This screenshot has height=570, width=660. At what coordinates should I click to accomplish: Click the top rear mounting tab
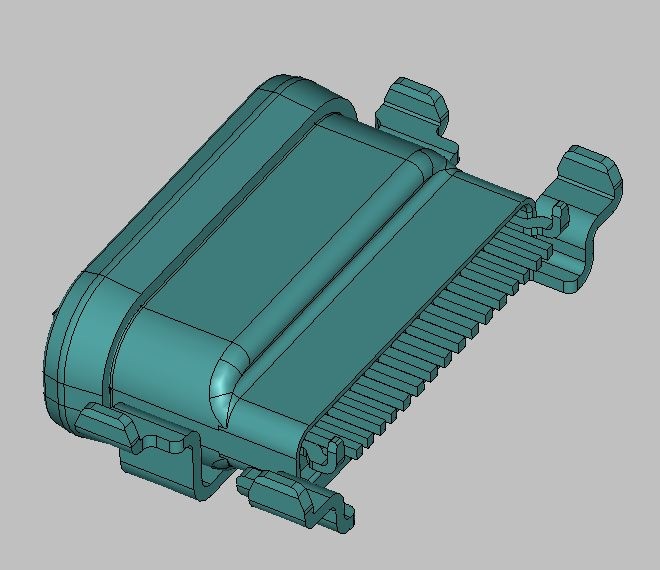415,100
